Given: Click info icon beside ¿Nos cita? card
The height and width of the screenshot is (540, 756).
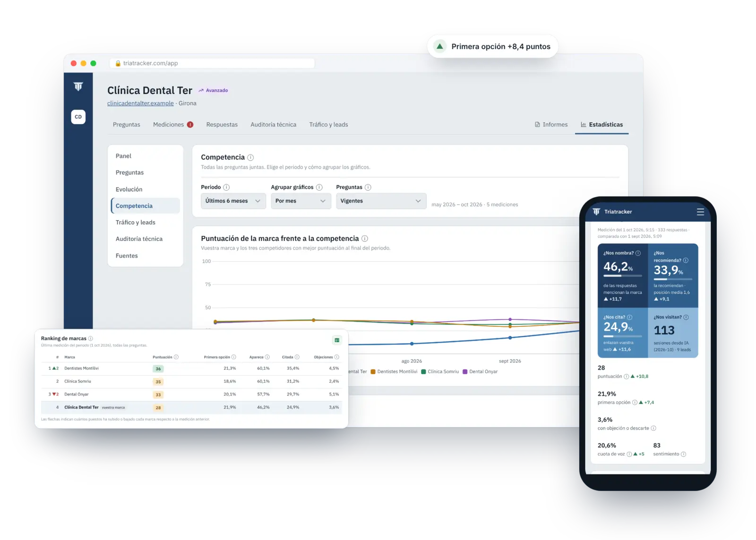Looking at the screenshot, I should 629,317.
